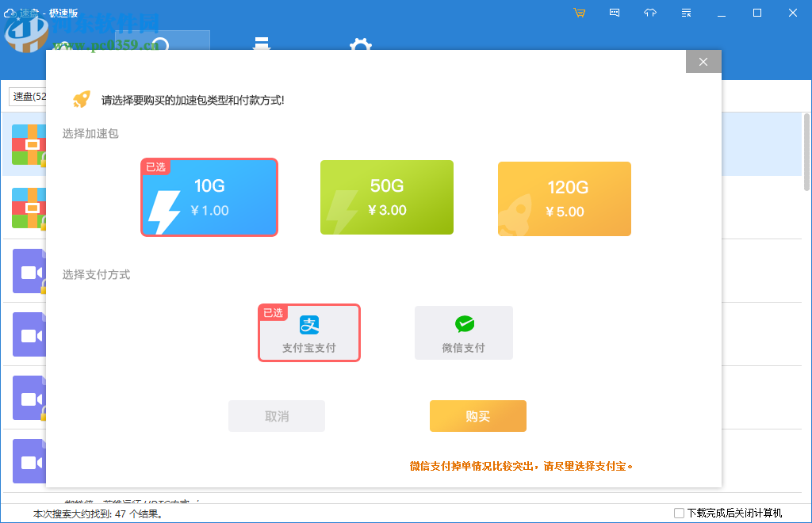Open the download tab icon in main window
The height and width of the screenshot is (523, 812).
pos(262,44)
